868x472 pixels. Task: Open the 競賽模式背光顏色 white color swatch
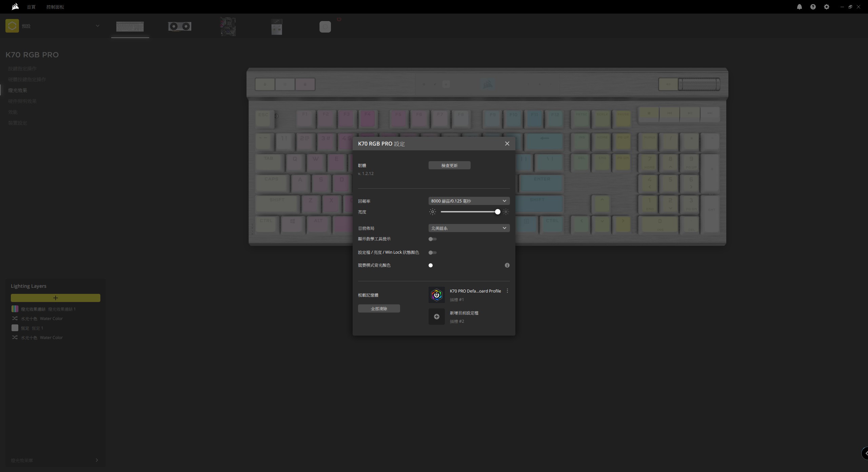click(x=431, y=265)
